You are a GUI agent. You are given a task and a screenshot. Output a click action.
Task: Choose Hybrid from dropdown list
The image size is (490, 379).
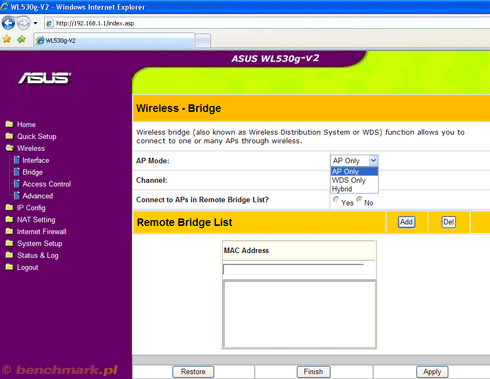(x=354, y=189)
